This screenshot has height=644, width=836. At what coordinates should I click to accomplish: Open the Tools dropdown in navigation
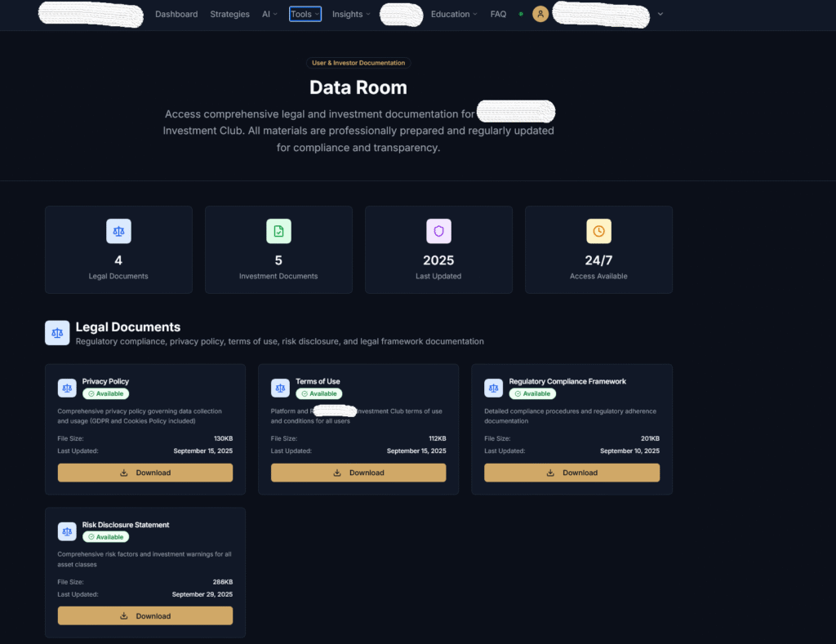coord(305,14)
